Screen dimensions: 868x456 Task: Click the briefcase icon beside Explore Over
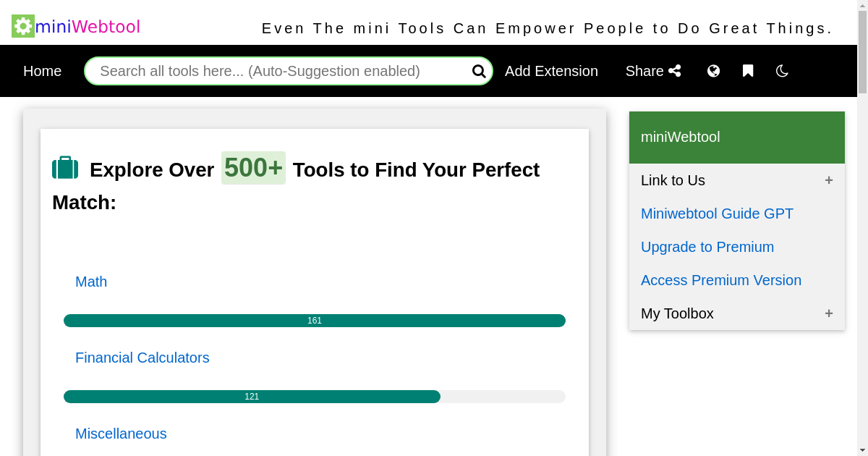[x=65, y=168]
